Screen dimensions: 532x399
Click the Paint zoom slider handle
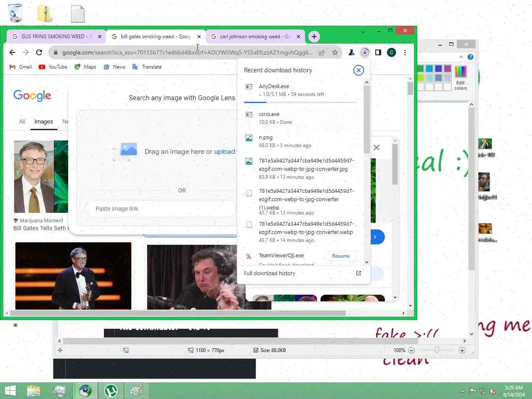(436, 350)
